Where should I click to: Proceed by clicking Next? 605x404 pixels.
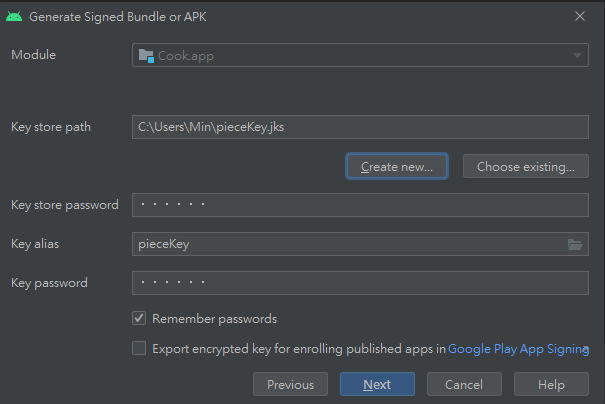click(x=377, y=384)
